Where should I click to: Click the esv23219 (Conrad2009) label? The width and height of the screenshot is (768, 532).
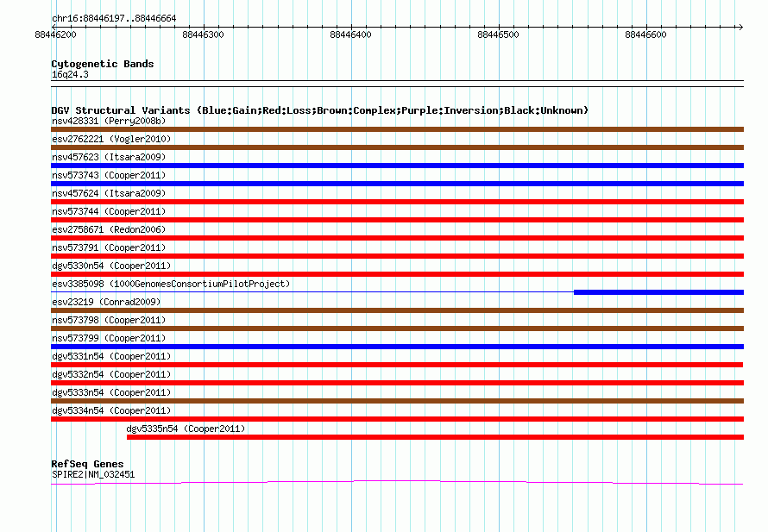coord(106,302)
